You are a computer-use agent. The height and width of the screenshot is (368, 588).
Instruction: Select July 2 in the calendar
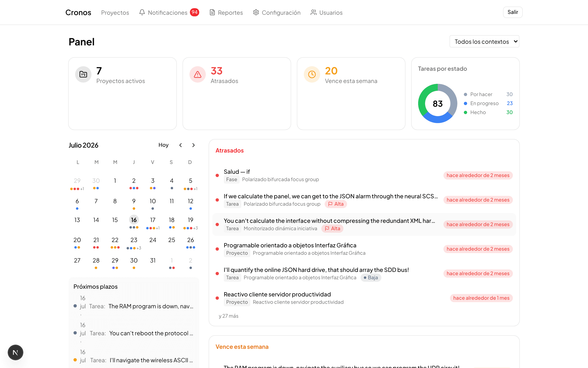134,181
